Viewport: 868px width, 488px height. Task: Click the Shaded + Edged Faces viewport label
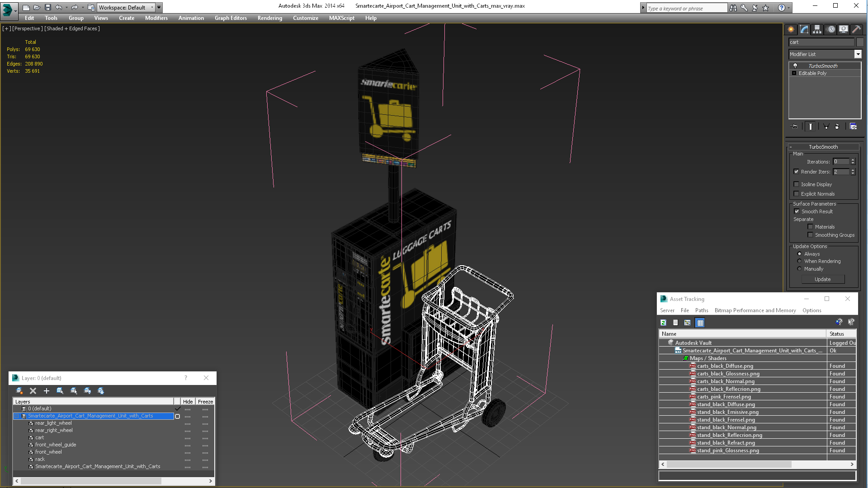tap(72, 28)
